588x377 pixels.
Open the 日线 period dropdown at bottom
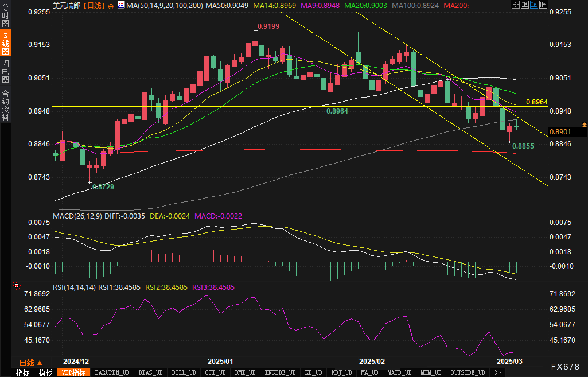[31, 363]
